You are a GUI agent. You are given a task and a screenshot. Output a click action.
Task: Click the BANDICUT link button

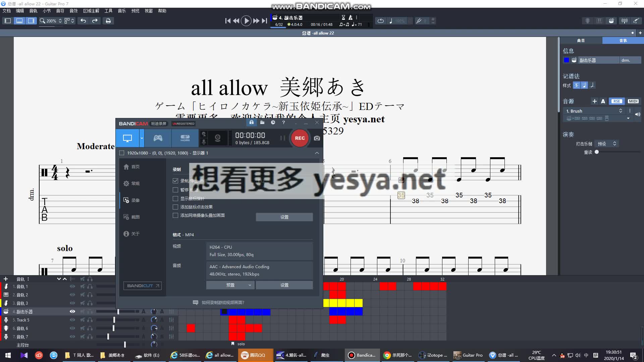(142, 286)
